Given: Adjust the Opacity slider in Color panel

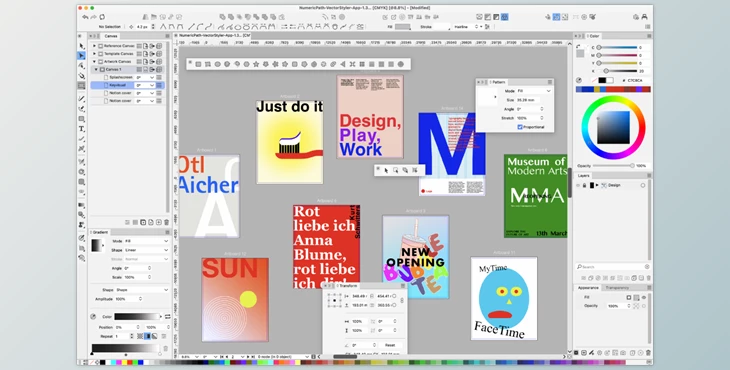Looking at the screenshot, I should [x=613, y=166].
